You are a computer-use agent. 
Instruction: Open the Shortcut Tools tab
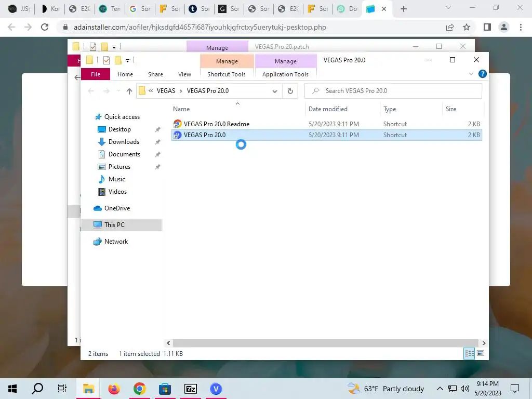pos(227,74)
